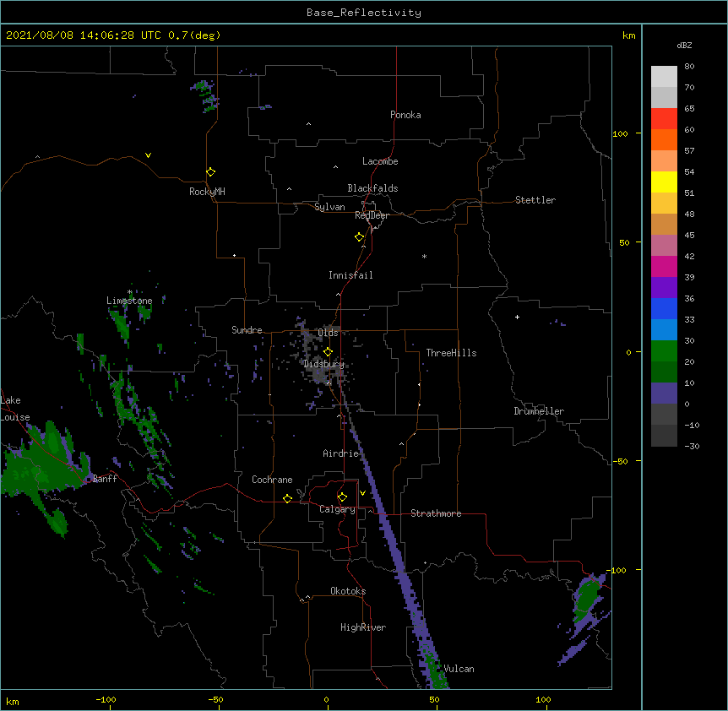Viewport: 728px width, 711px height.
Task: Click the -30 value on dBZ legend
Action: [x=692, y=446]
